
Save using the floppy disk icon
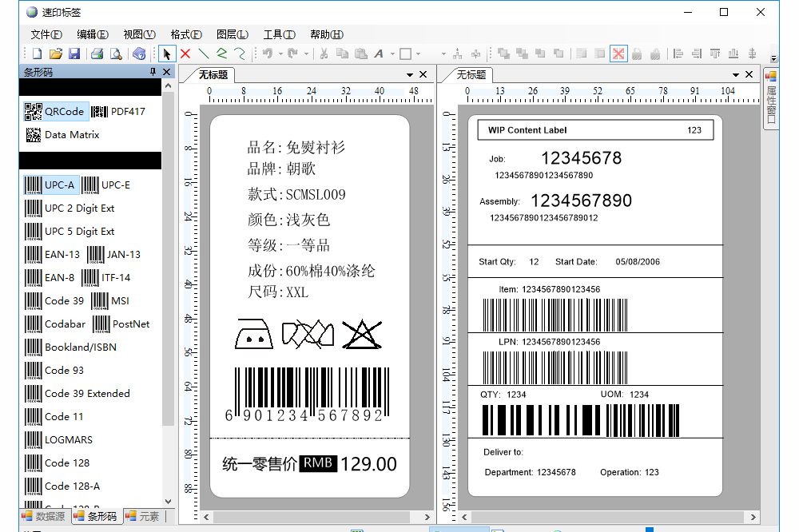[74, 54]
